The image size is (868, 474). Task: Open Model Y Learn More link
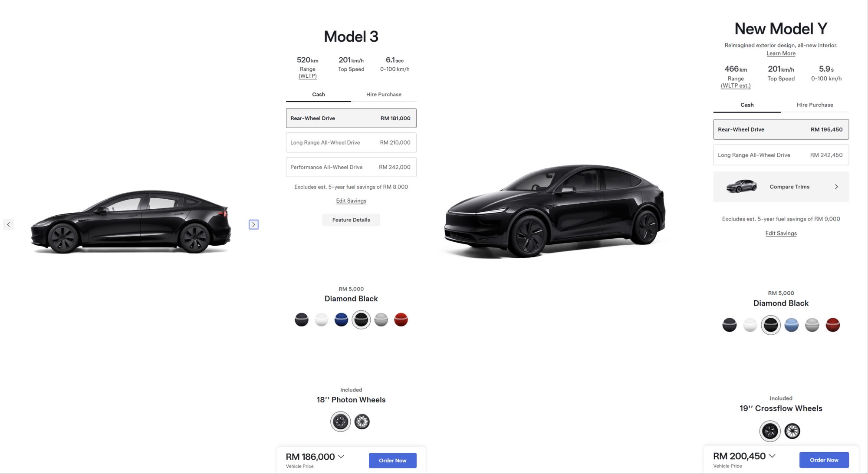pos(781,53)
